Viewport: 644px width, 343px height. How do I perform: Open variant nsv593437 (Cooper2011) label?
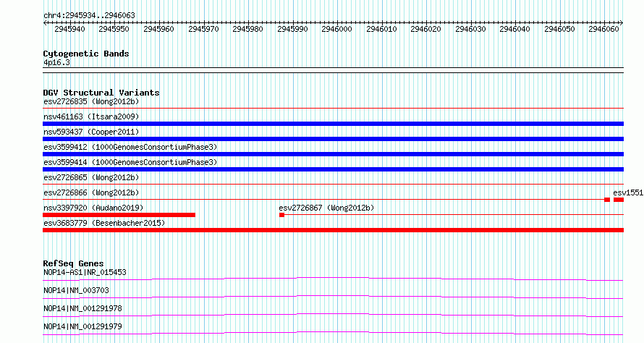(91, 132)
